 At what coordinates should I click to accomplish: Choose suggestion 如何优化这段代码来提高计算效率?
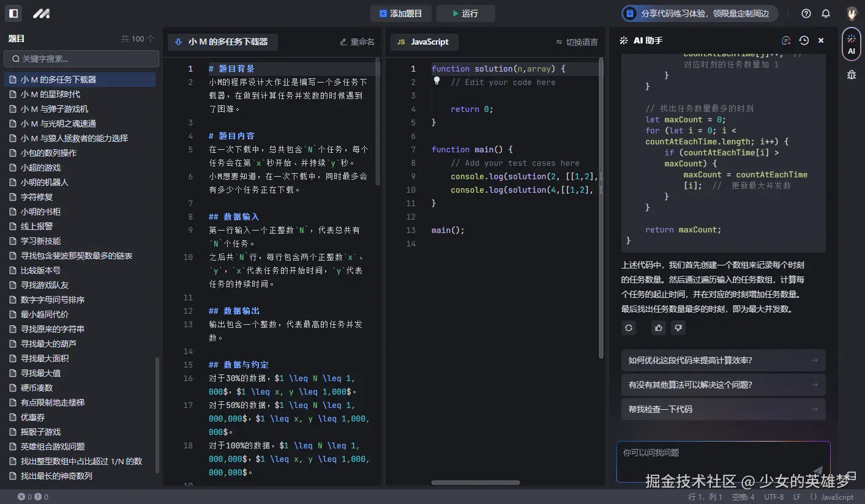click(x=724, y=360)
